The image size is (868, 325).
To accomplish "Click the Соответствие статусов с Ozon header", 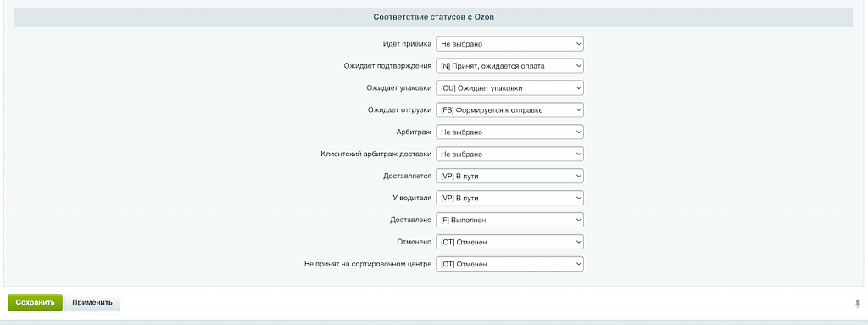I will 433,17.
